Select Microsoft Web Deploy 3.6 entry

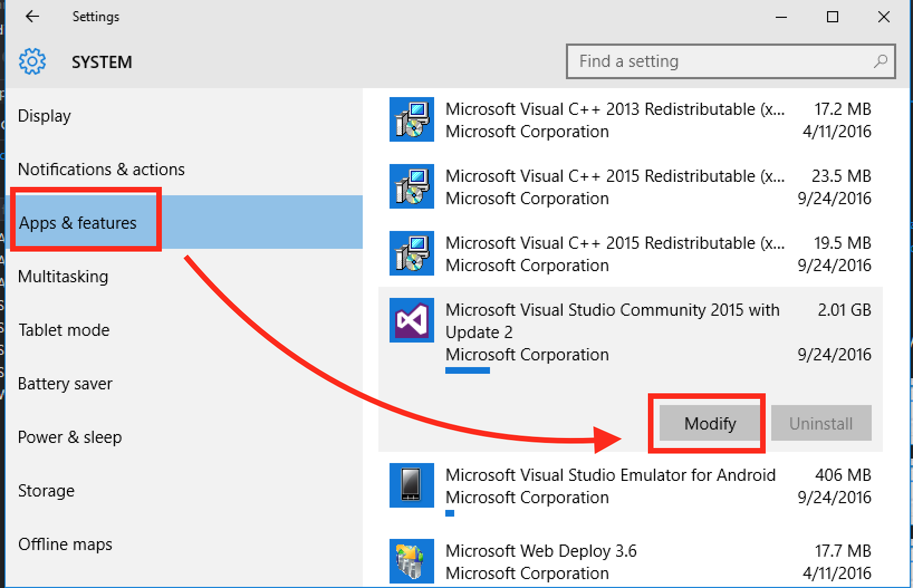(x=631, y=561)
